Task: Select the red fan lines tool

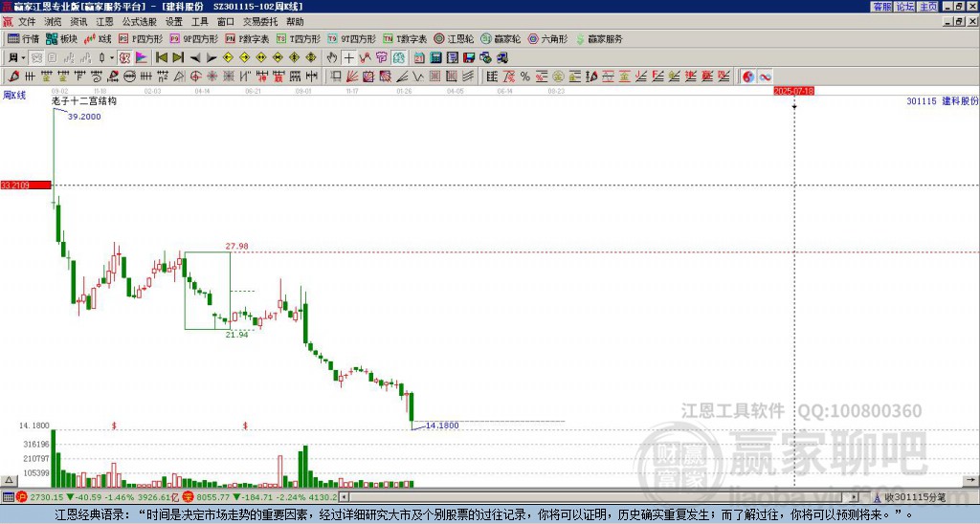Action: (352, 76)
